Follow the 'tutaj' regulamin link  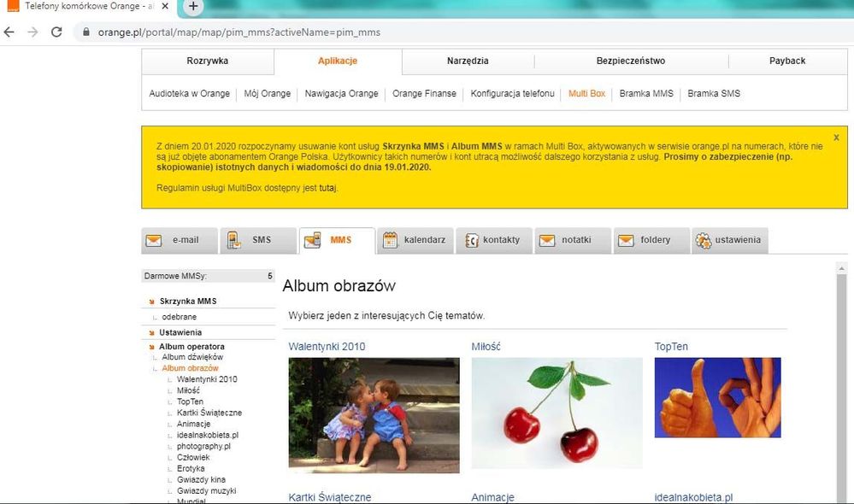pos(328,188)
